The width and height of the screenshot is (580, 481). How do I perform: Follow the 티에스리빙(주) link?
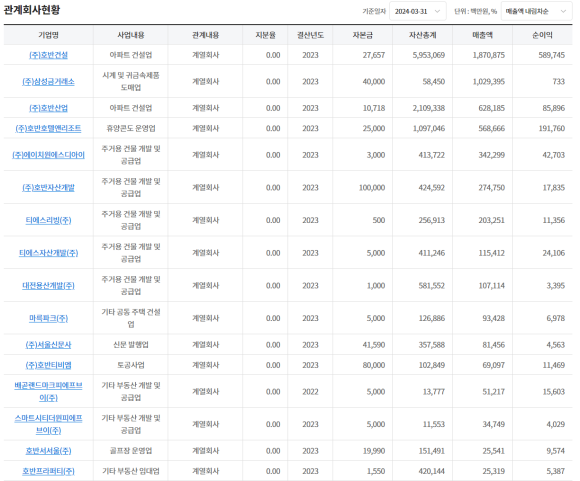point(48,220)
